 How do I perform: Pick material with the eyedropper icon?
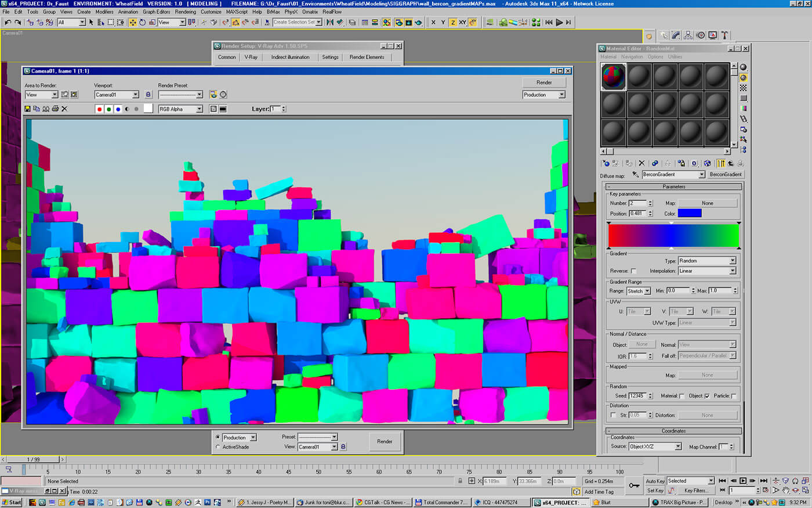click(x=636, y=174)
